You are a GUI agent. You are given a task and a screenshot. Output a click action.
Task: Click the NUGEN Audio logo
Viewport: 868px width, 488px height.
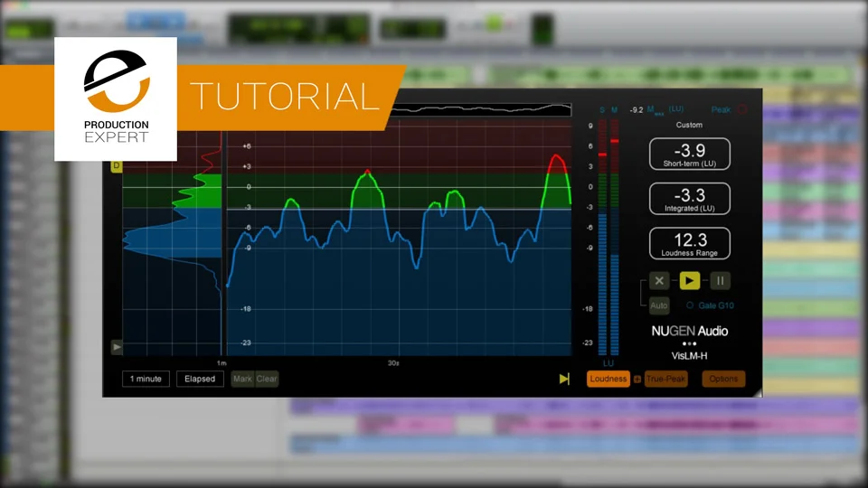coord(689,331)
